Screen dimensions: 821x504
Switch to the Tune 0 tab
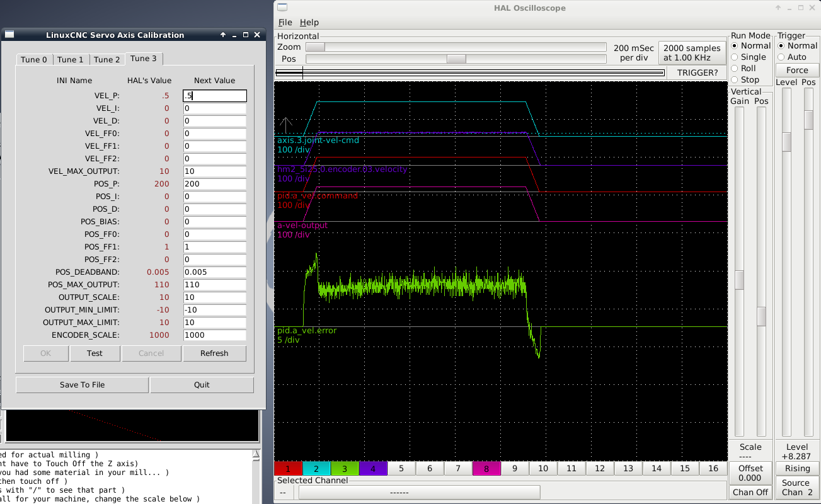(34, 60)
